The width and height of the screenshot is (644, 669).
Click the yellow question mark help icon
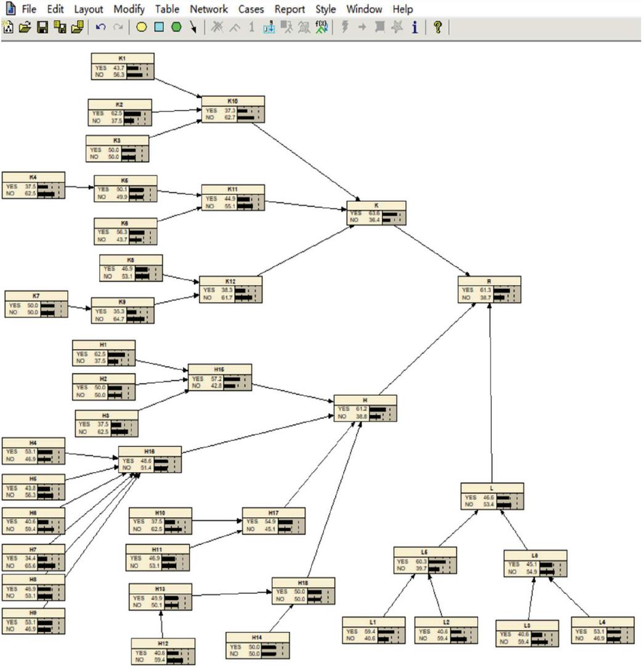(x=438, y=28)
